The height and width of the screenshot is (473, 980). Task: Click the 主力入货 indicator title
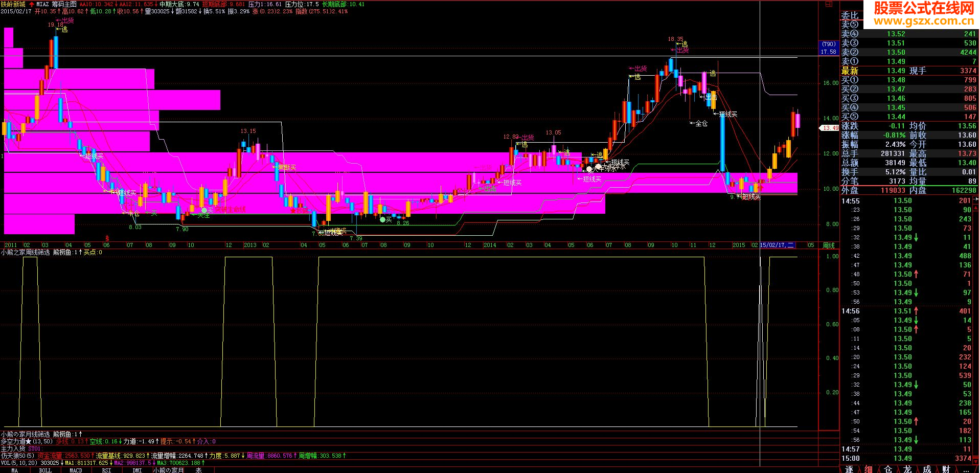click(x=13, y=448)
